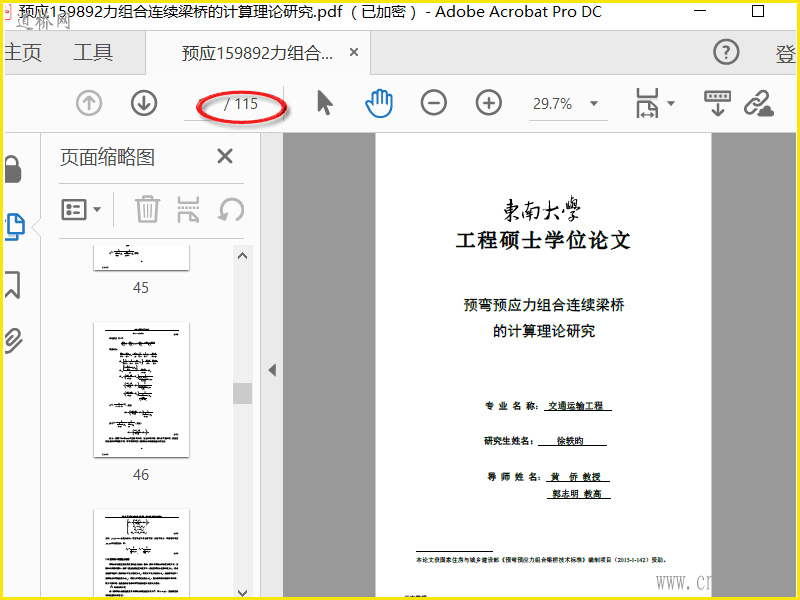The height and width of the screenshot is (600, 800).
Task: Click the page number input field
Action: point(204,104)
